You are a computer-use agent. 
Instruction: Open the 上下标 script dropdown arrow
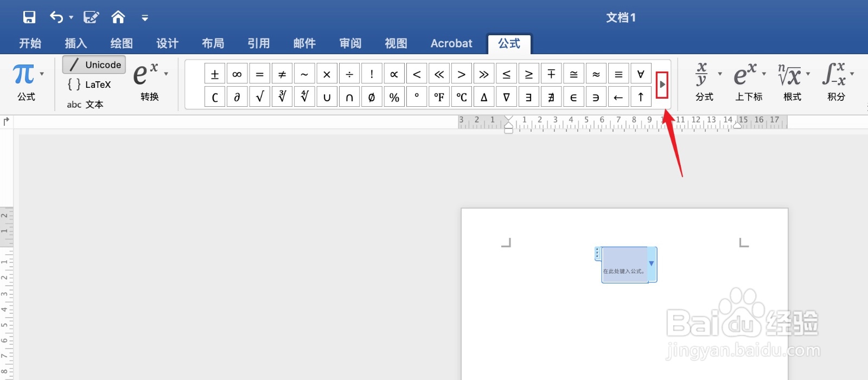[x=764, y=74]
